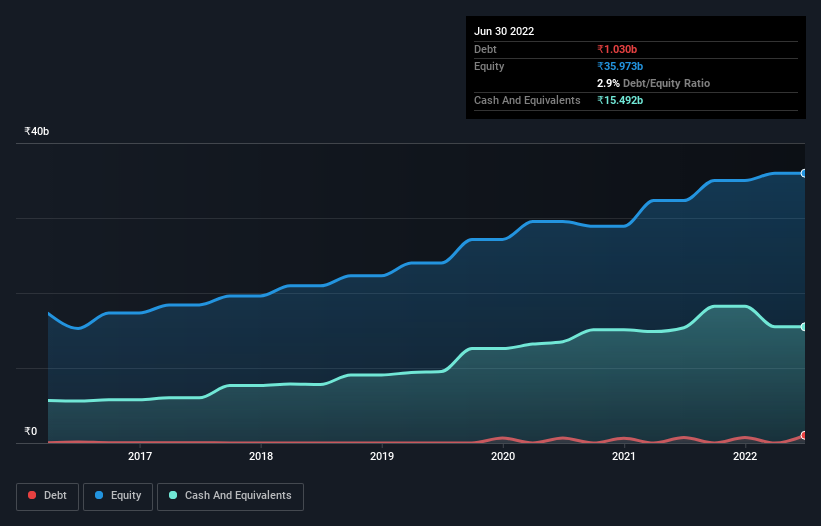Select the 2017 x-axis label
Viewport: 821px width, 526px height.
pos(140,456)
